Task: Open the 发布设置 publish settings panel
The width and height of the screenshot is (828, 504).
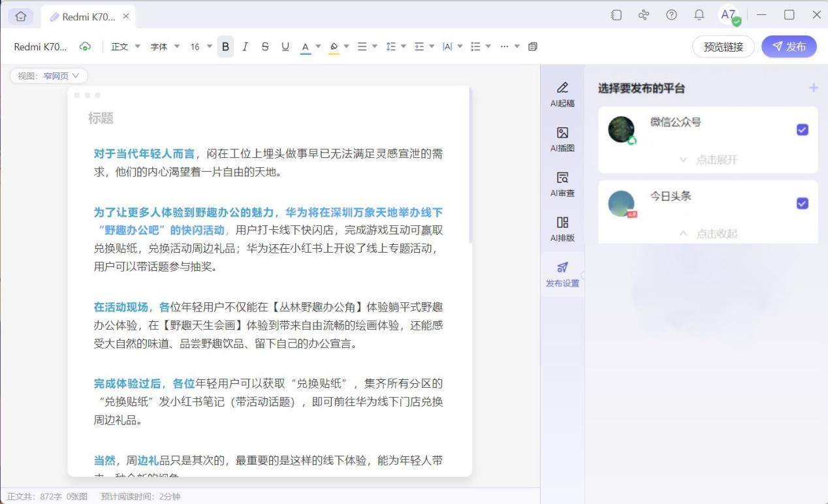Action: (562, 274)
